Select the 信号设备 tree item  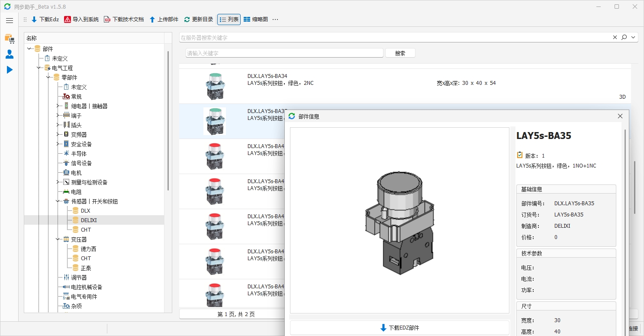81,163
